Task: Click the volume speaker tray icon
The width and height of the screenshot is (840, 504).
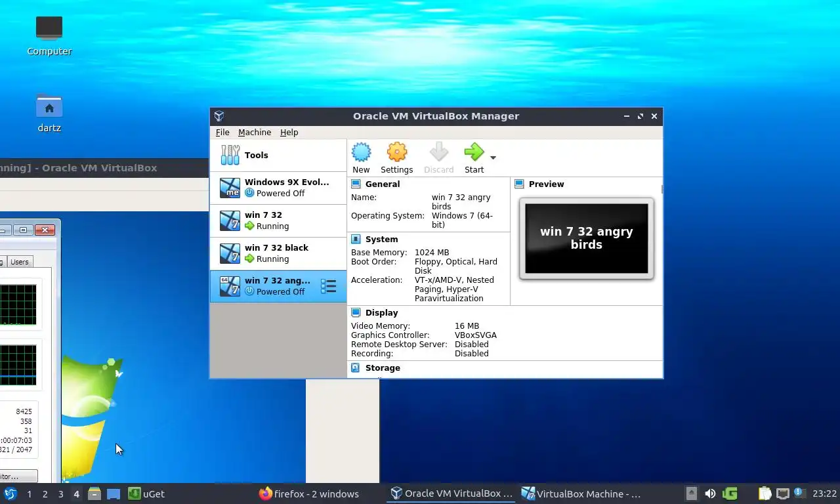Action: point(710,493)
